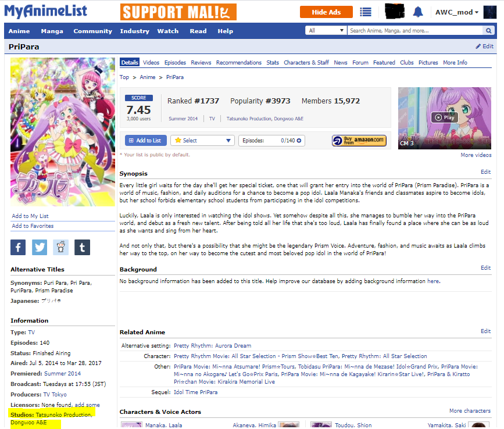Switch to the Reviews tab
This screenshot has height=429, width=504.
pos(201,62)
